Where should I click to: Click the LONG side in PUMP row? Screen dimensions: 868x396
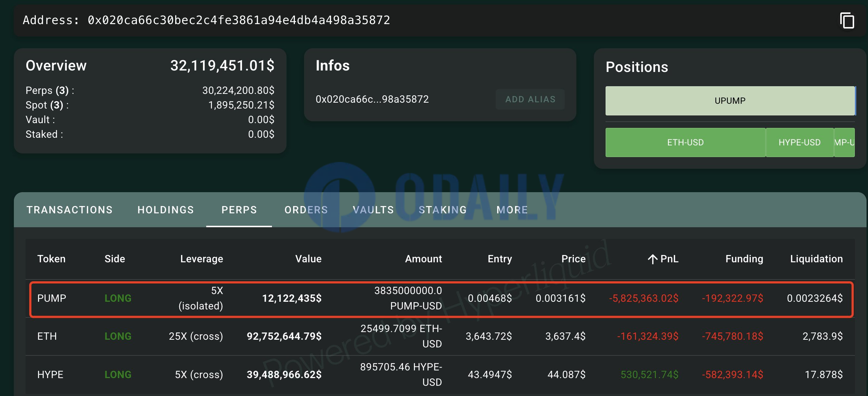point(118,298)
